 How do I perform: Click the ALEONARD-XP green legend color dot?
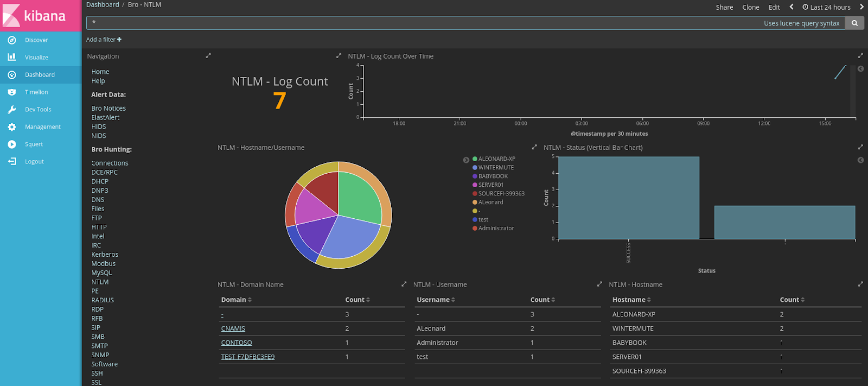pos(475,159)
